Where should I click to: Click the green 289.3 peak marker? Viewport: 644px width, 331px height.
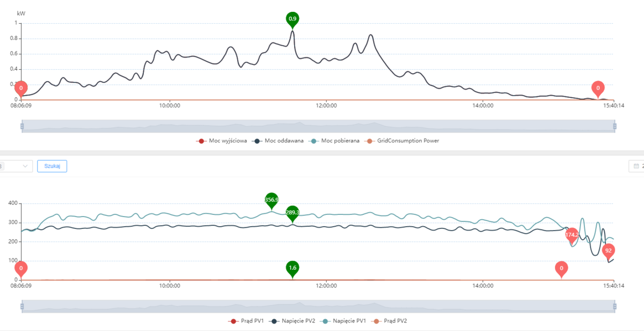pos(292,212)
